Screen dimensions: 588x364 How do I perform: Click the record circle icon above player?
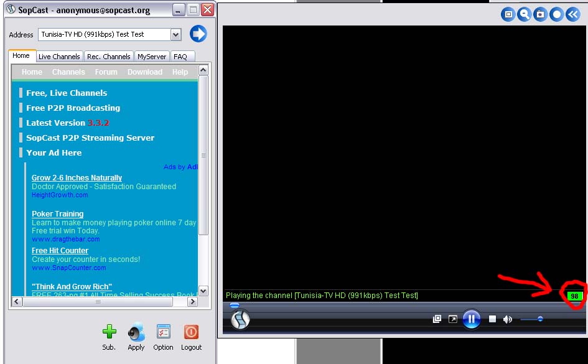click(x=557, y=14)
